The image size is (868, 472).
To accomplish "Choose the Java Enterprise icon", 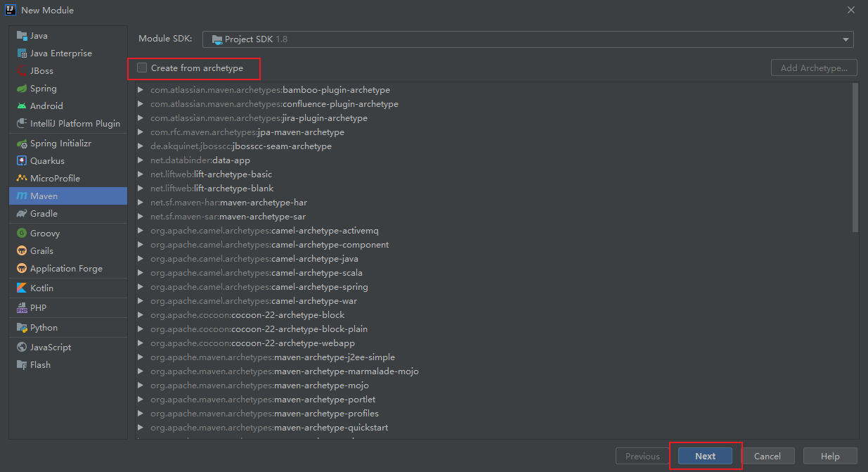I will point(22,53).
